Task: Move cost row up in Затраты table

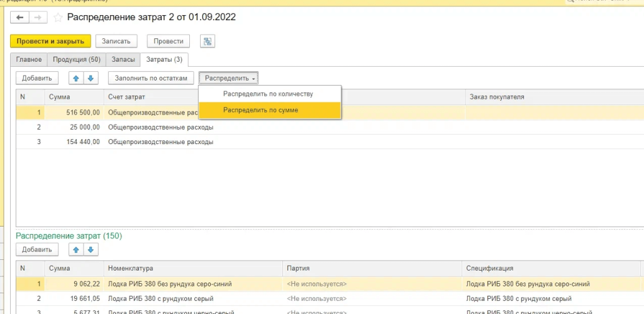Action: click(x=76, y=78)
